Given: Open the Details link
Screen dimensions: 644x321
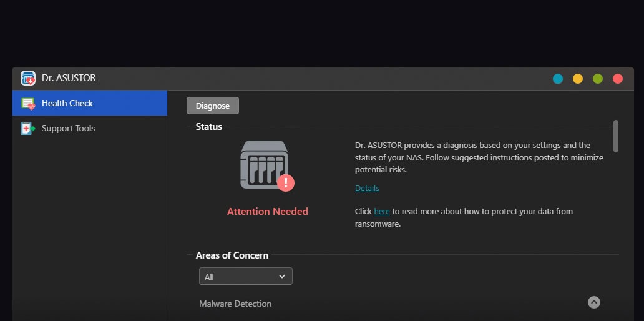Looking at the screenshot, I should [367, 188].
